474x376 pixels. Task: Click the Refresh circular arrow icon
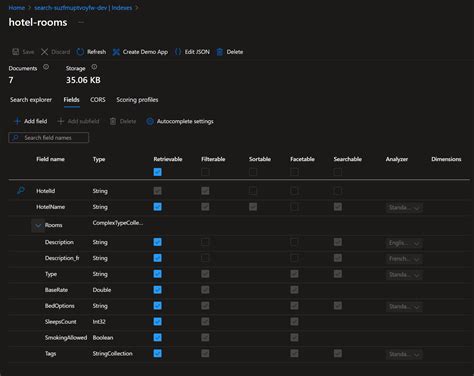80,52
